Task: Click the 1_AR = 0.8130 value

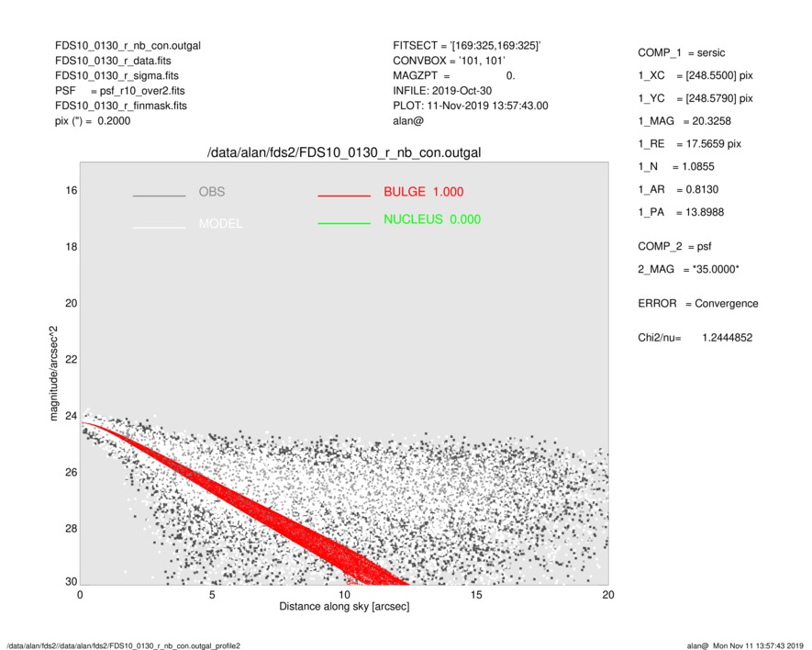Action: click(678, 190)
